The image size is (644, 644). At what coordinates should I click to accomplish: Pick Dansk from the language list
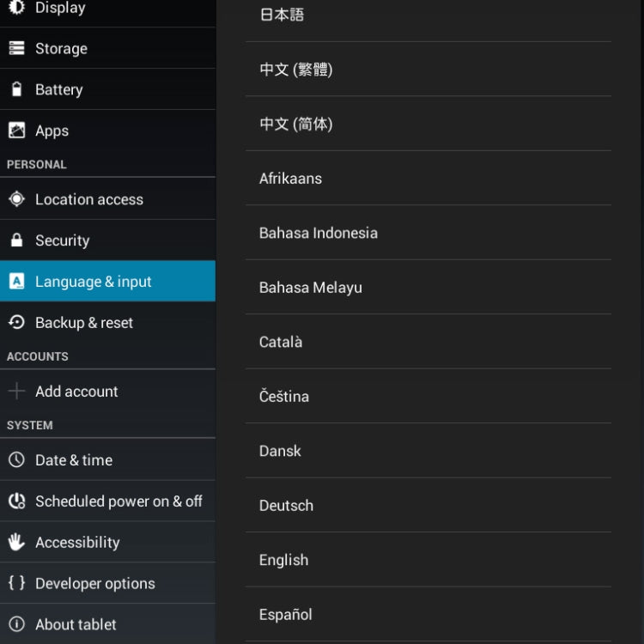tap(428, 451)
